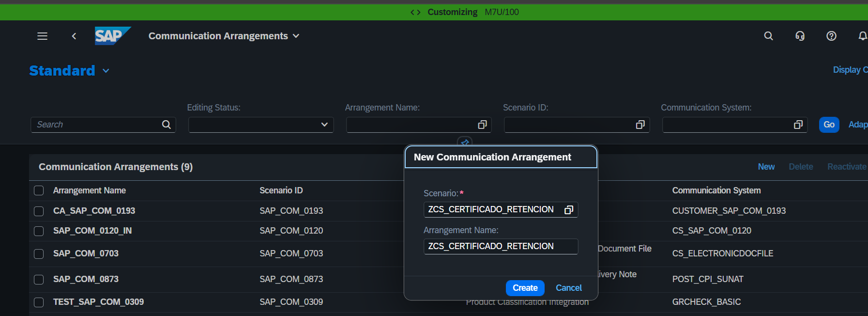Toggle the select-all checkbox in table header
This screenshot has width=868, height=316.
(39, 190)
